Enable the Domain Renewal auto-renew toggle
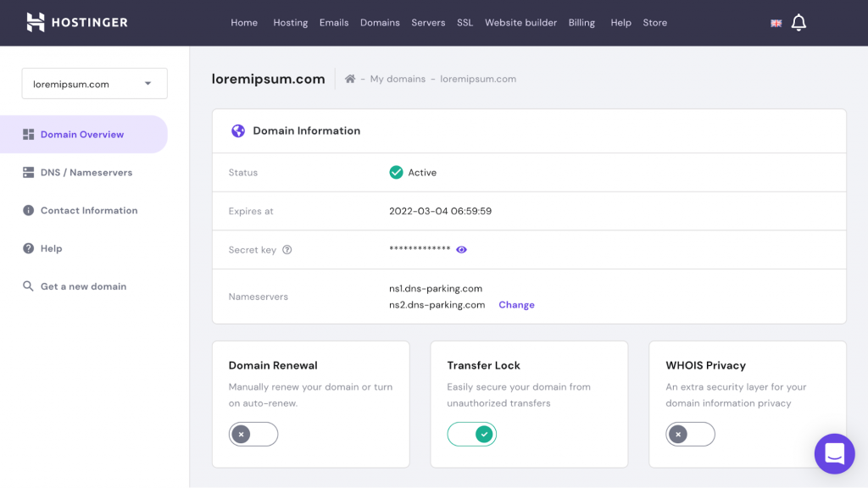Viewport: 868px width, 488px height. (x=253, y=435)
